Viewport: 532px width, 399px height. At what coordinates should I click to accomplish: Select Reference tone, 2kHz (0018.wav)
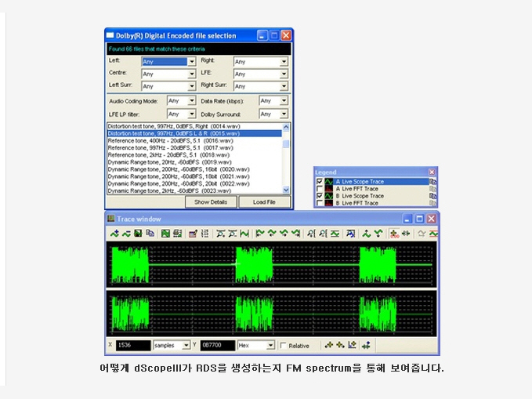pos(194,155)
